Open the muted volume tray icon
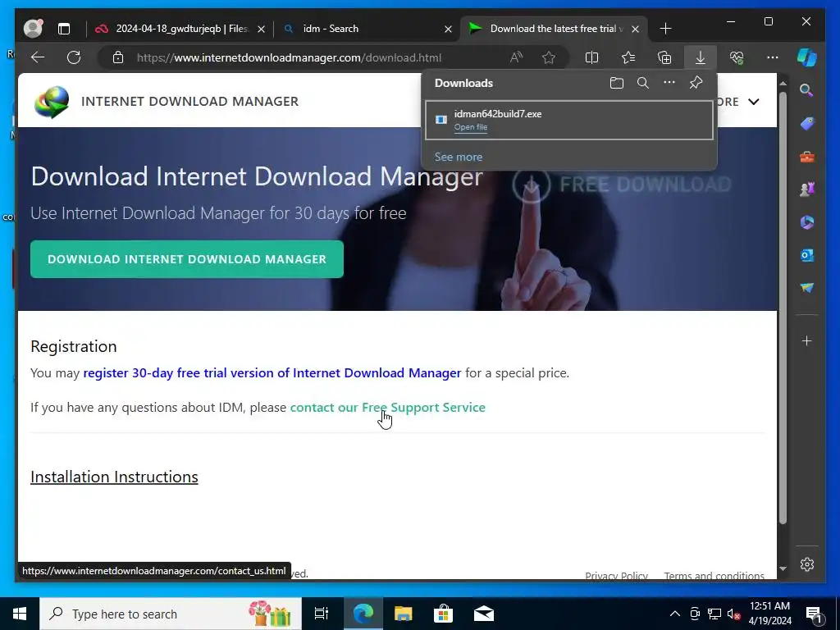Viewport: 840px width, 630px height. click(733, 614)
